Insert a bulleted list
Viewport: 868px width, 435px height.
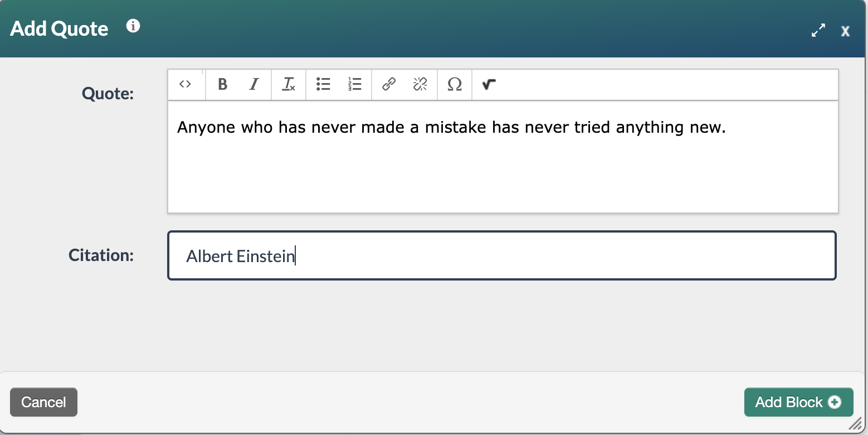coord(323,84)
